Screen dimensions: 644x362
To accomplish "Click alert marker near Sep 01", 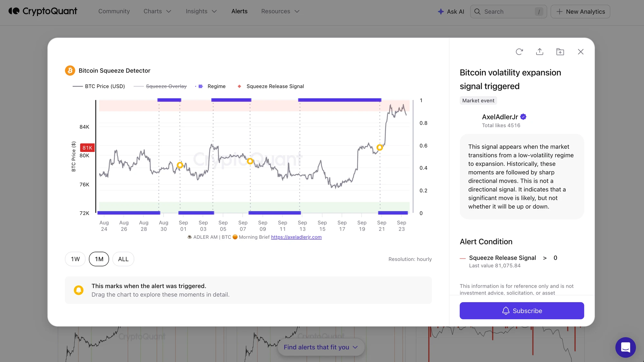I will pos(180,165).
